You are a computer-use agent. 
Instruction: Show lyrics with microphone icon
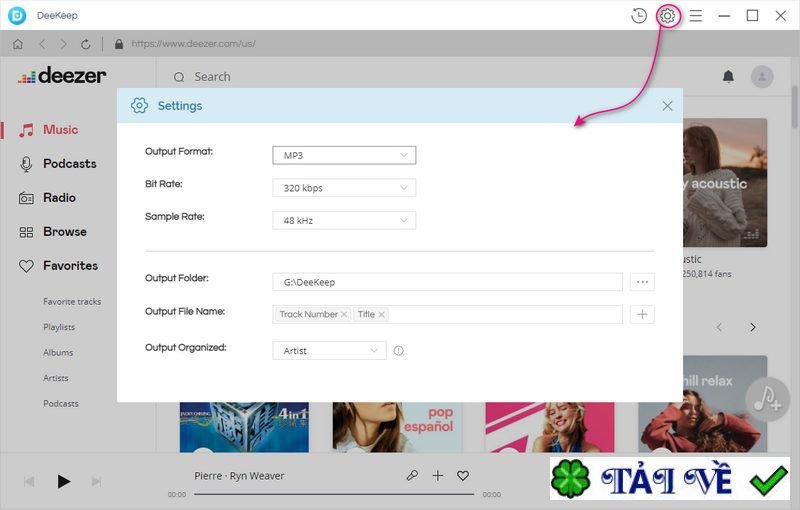point(412,476)
